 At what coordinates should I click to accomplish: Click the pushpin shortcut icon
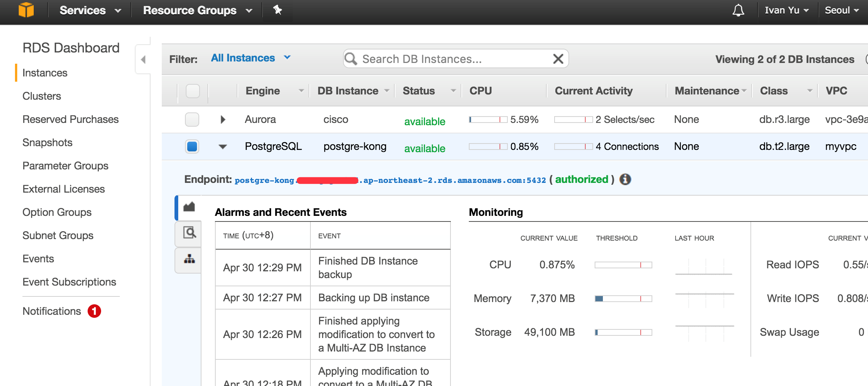pos(277,10)
